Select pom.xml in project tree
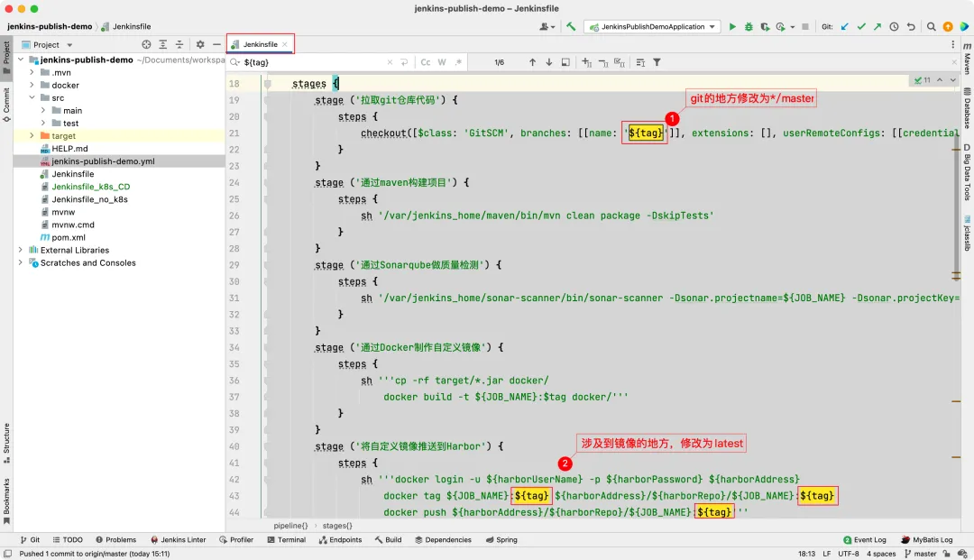Screen dimensions: 974x560 click(69, 237)
